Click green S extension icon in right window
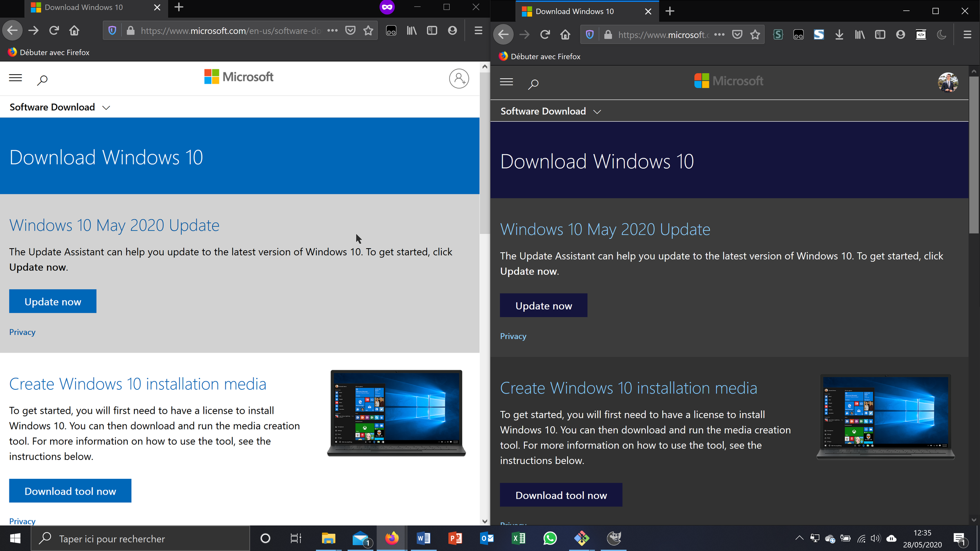Screen dimensions: 980x551 [778, 35]
